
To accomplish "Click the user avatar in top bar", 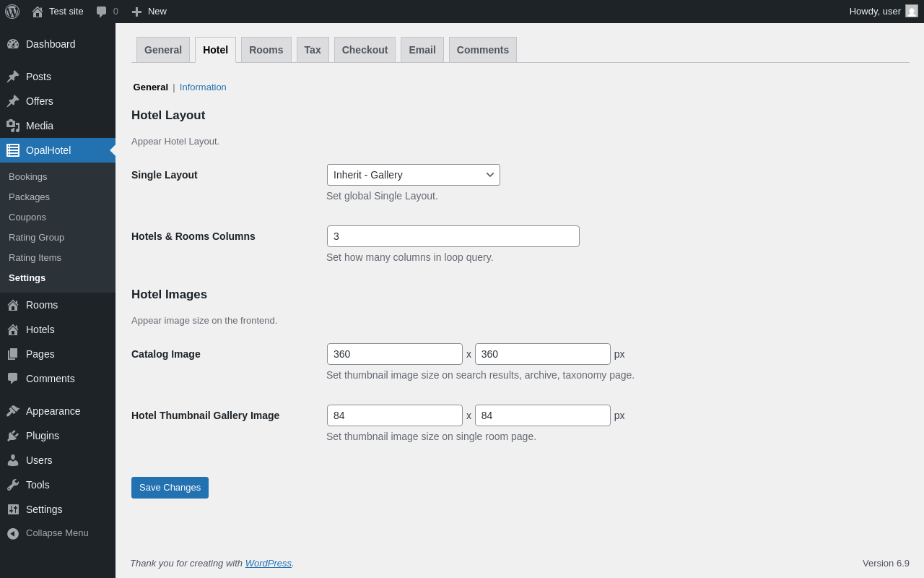I will coord(912,12).
